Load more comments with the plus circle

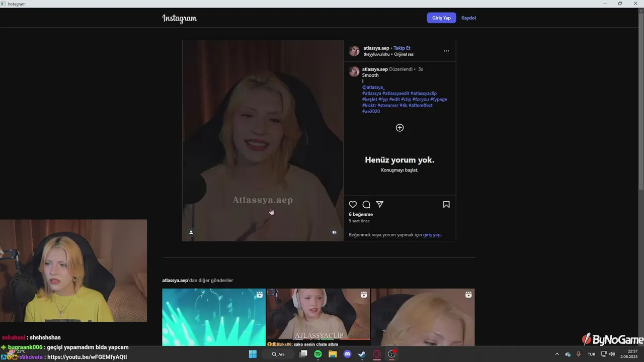click(x=399, y=128)
